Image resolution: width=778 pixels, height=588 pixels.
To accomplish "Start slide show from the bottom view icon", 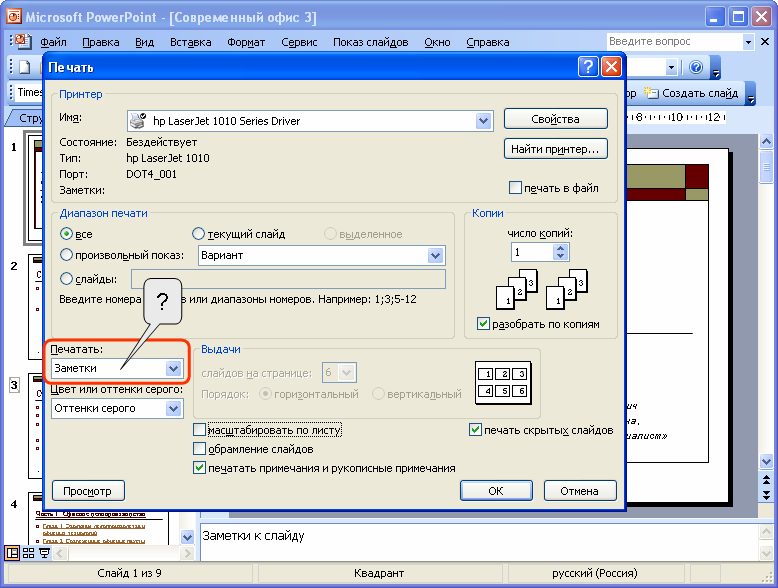I will (45, 553).
